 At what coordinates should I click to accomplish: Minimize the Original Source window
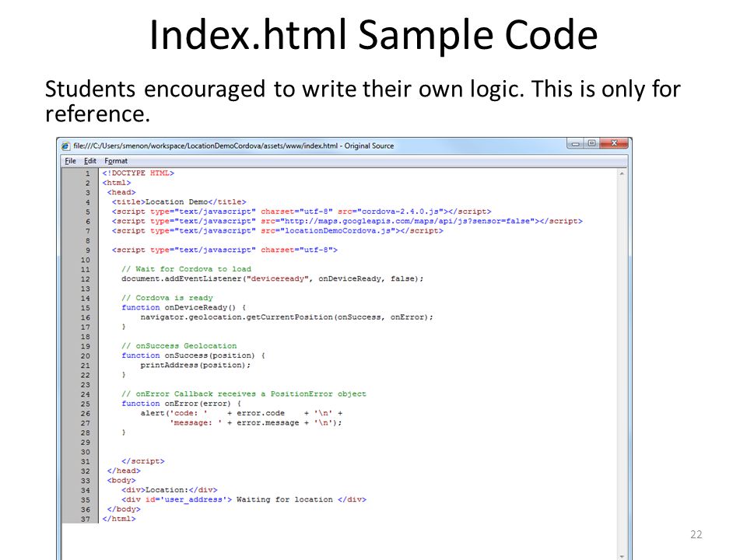pos(576,143)
